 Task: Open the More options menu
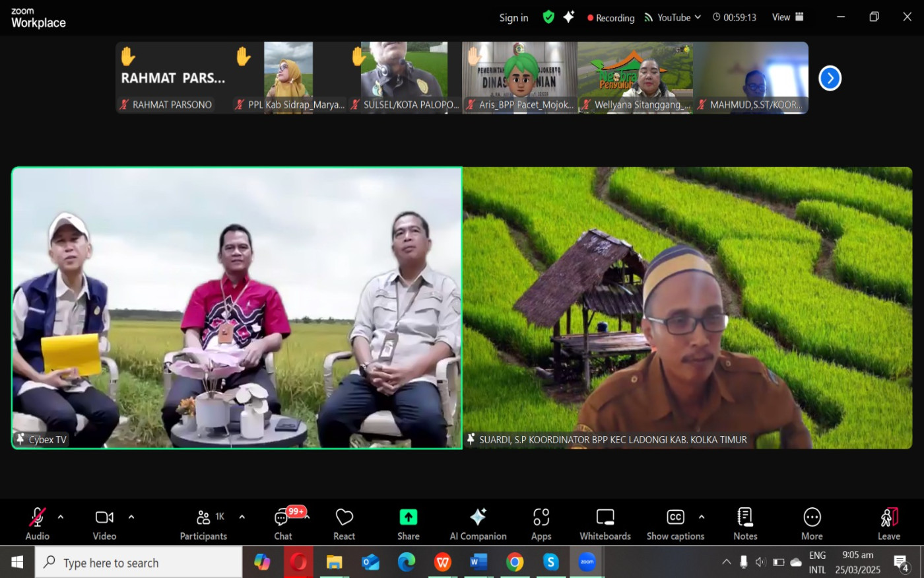click(x=812, y=517)
